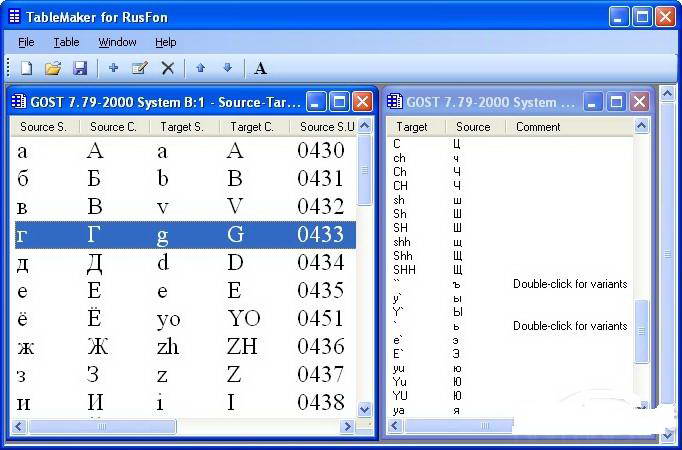Image resolution: width=682 pixels, height=450 pixels.
Task: Select the row with code 0430
Action: pos(186,151)
